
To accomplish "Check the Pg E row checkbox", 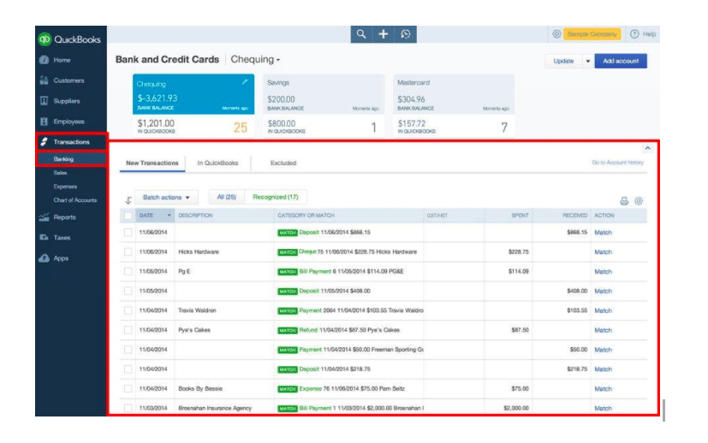I will [x=128, y=271].
